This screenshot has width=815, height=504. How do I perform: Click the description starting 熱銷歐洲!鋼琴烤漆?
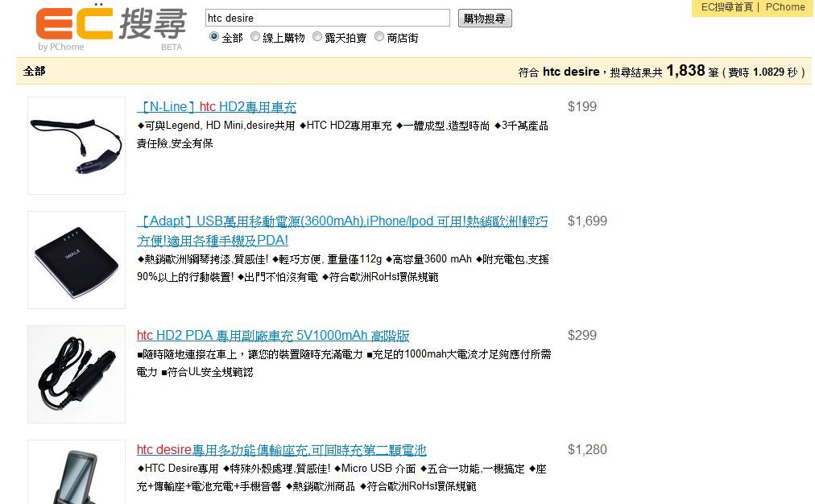pyautogui.click(x=342, y=268)
